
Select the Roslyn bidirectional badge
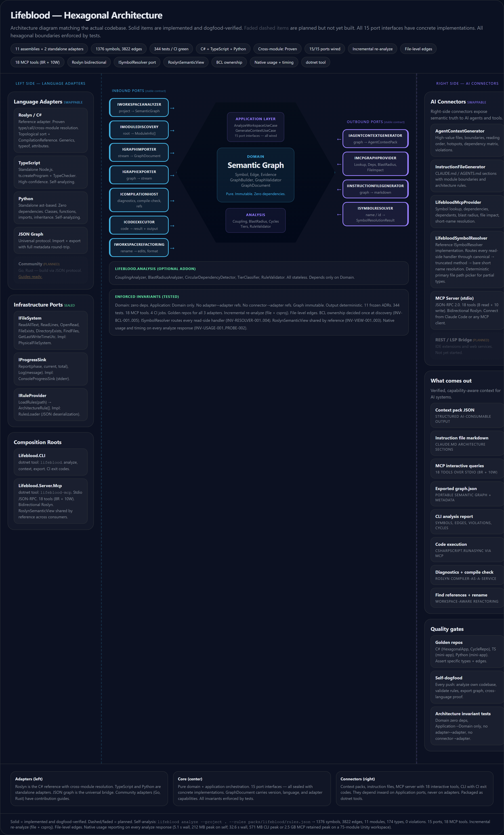pos(89,62)
